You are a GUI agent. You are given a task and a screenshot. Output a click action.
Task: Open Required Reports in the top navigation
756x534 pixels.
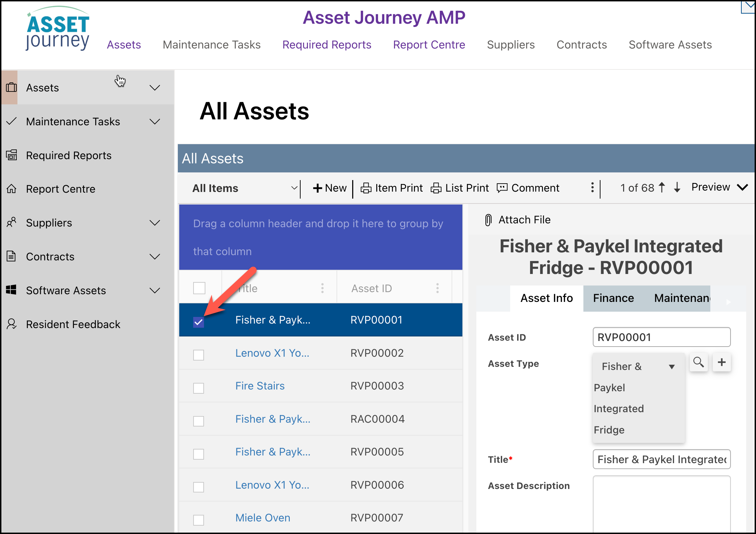point(327,45)
